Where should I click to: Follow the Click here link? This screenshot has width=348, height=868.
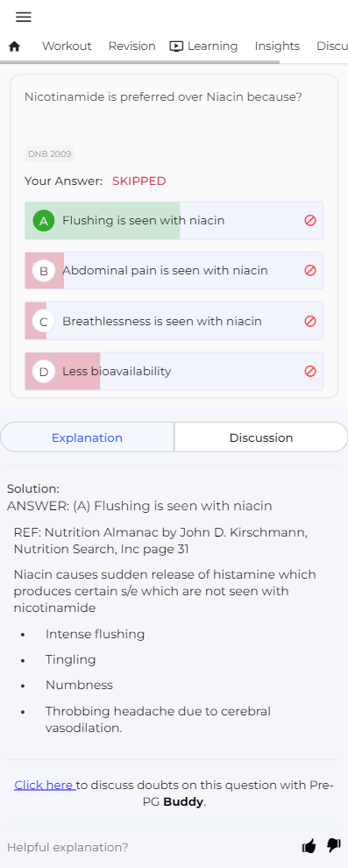(45, 785)
